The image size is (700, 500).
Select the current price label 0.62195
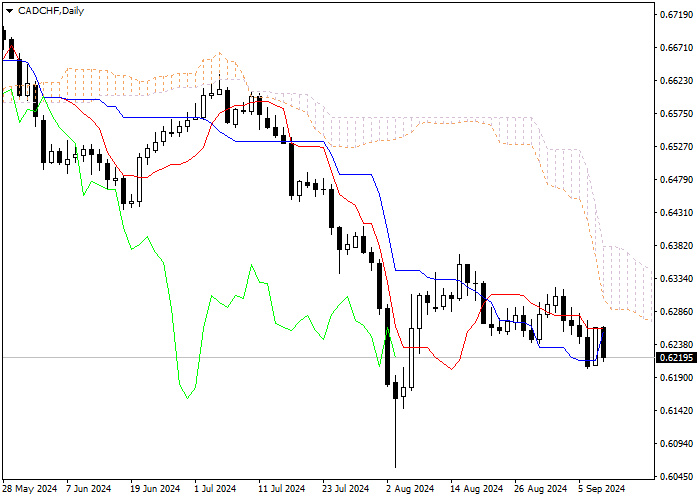tap(676, 358)
